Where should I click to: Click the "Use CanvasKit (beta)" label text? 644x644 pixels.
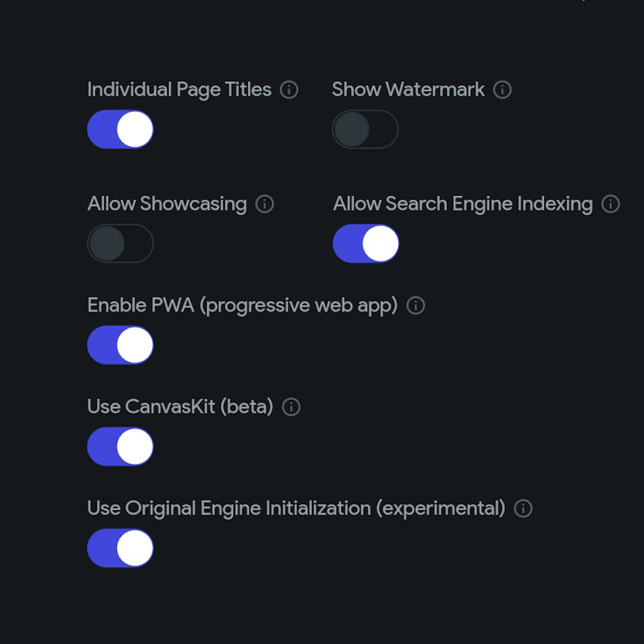point(180,407)
